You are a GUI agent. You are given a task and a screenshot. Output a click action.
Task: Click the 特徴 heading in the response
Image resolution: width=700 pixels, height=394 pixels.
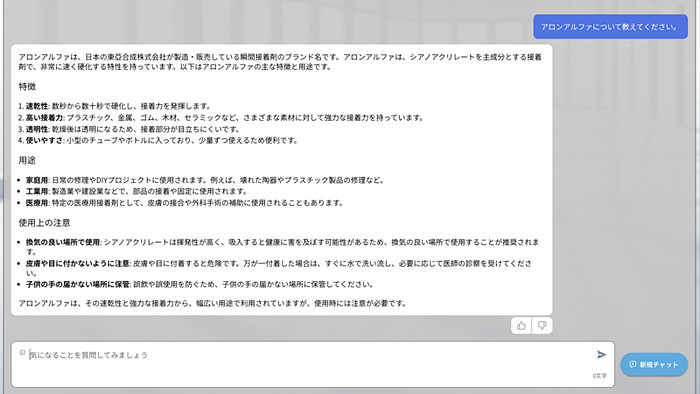pos(27,87)
